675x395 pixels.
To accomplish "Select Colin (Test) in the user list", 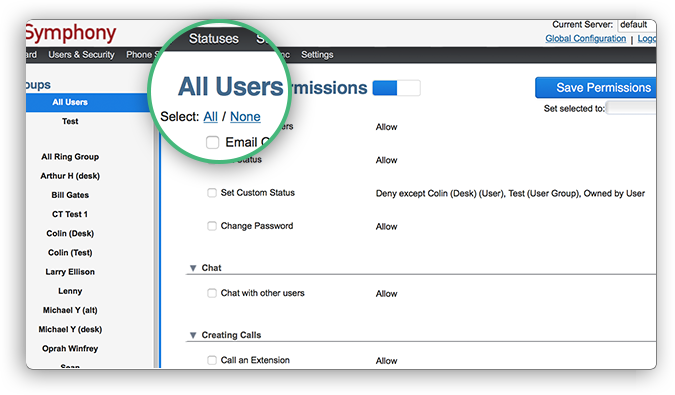I will (70, 253).
